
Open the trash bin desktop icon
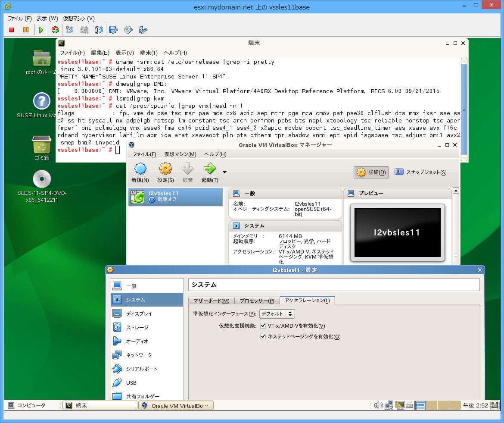(x=42, y=144)
